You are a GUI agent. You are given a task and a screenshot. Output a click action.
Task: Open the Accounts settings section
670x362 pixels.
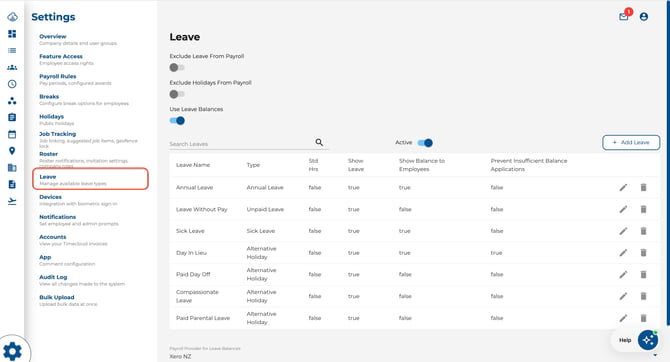(73, 240)
